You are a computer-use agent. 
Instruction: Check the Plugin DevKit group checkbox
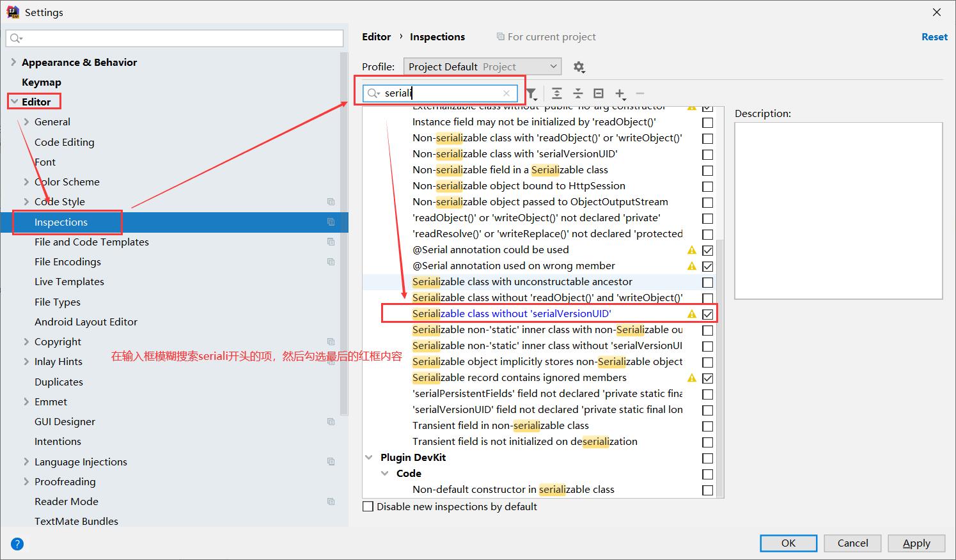pyautogui.click(x=707, y=458)
